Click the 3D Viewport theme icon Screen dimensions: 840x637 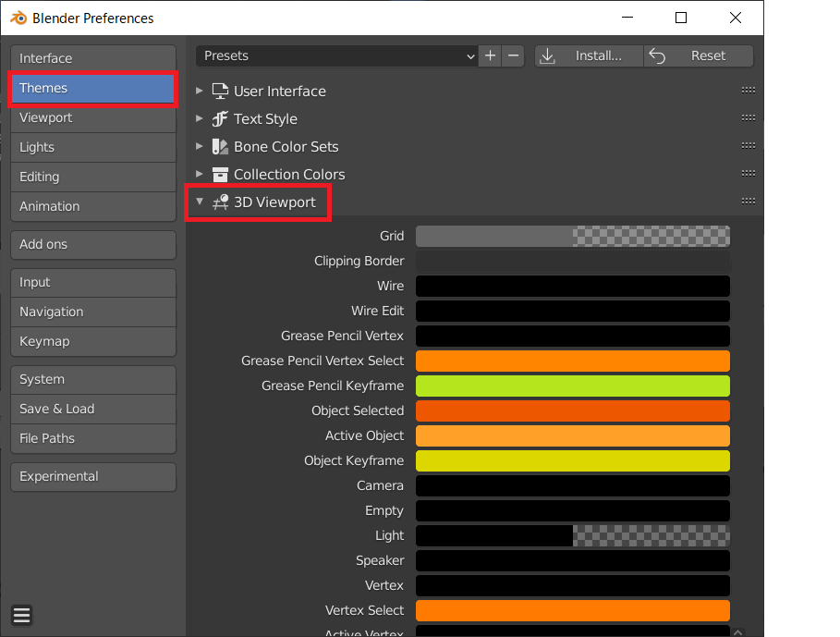point(220,202)
